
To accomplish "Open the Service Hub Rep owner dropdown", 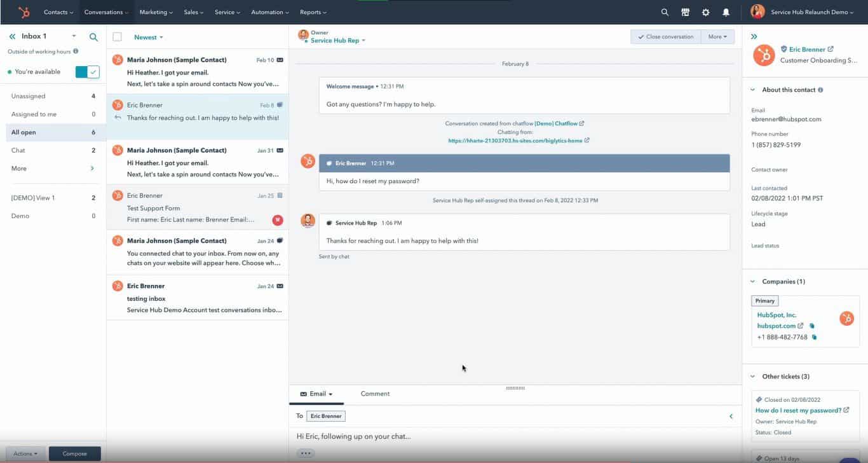I will point(337,41).
